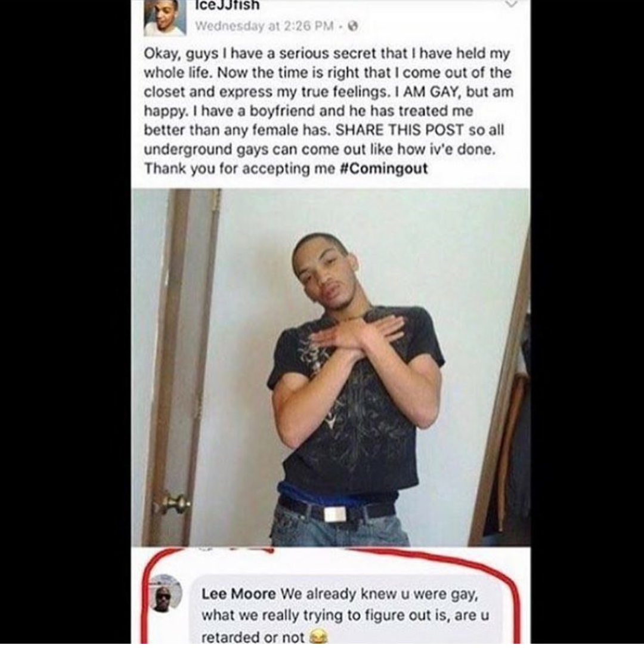Open the attached post photo
Viewport: 644px width, 648px height.
pyautogui.click(x=331, y=368)
